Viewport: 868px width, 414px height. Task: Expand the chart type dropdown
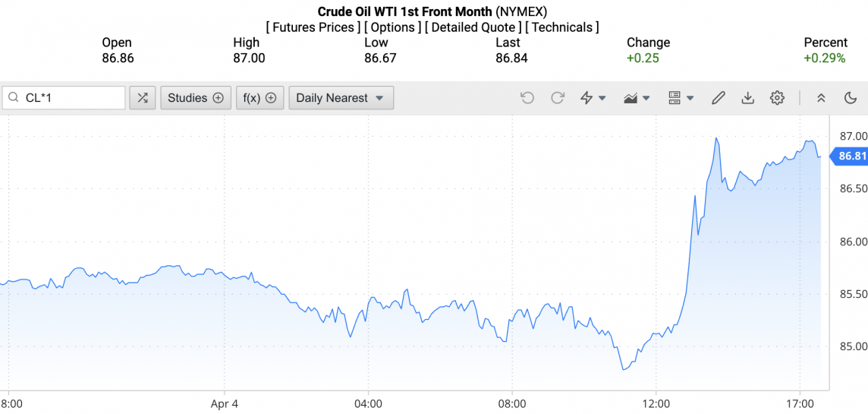(x=637, y=98)
